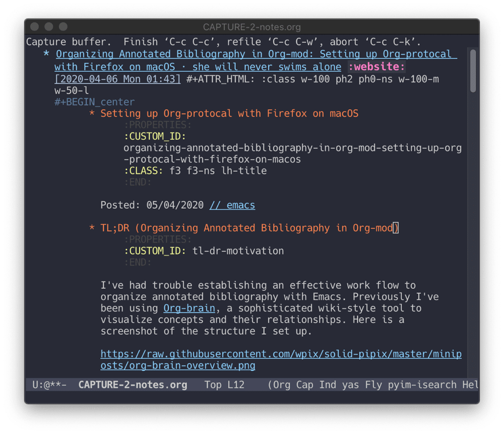Click the first :END: drawer marker
Screen dimensions: 504x434
[138, 182]
